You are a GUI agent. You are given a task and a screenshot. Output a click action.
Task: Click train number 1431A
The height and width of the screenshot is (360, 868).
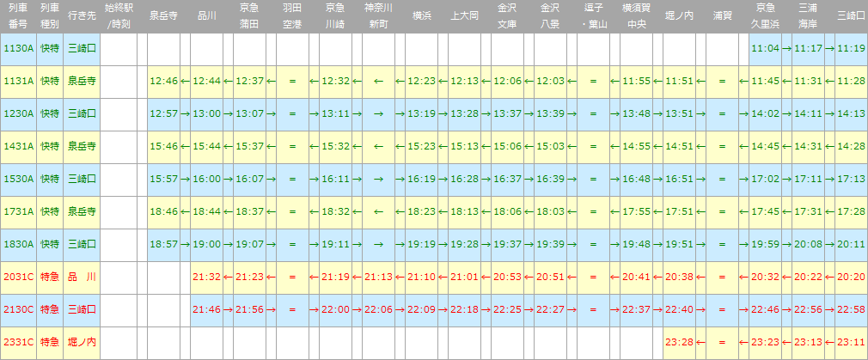tap(18, 146)
